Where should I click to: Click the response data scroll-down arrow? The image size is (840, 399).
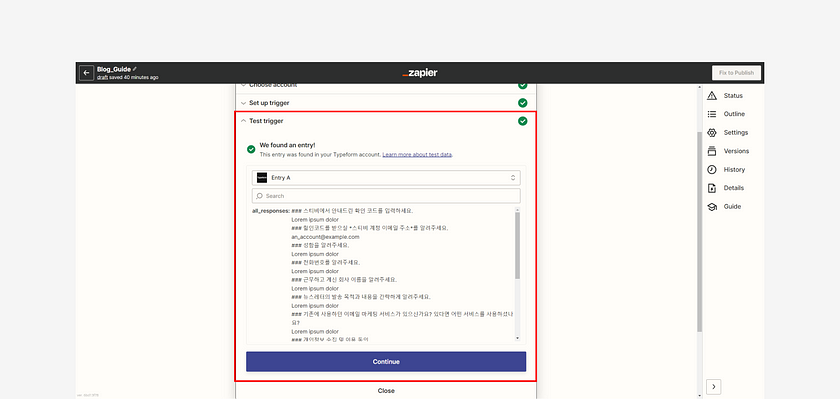tap(517, 338)
